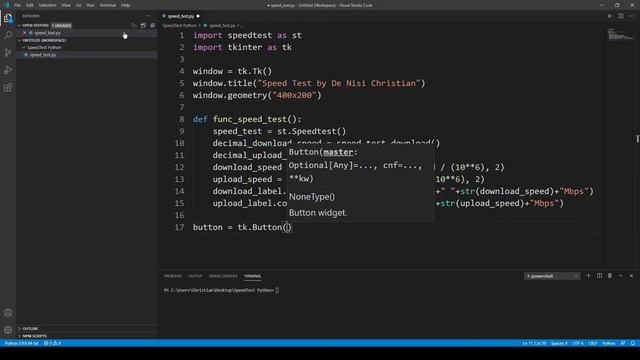This screenshot has width=640, height=360.
Task: Open the Search view in the activity bar
Action: coord(8,35)
